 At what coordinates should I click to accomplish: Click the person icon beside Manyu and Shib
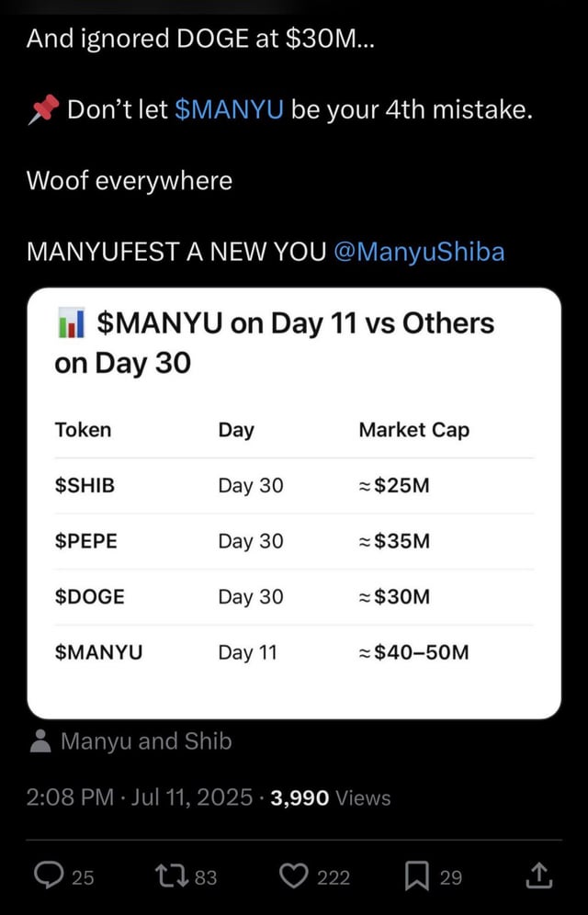tap(40, 741)
